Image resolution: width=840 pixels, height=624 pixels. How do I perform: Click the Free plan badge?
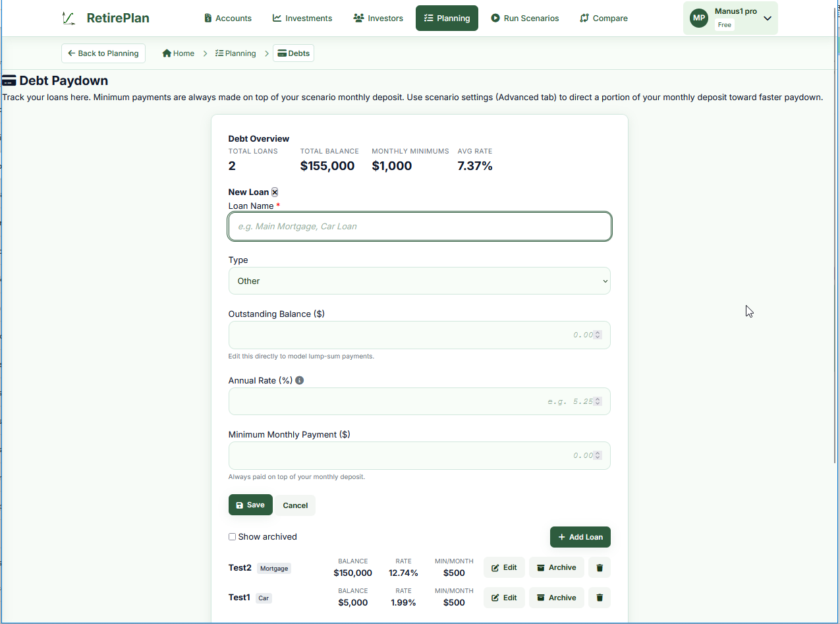[x=725, y=25]
